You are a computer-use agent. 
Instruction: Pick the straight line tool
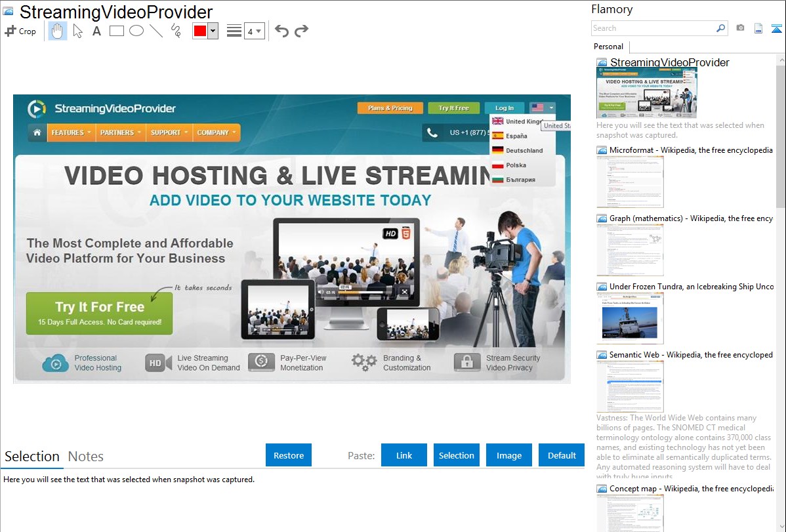(156, 31)
